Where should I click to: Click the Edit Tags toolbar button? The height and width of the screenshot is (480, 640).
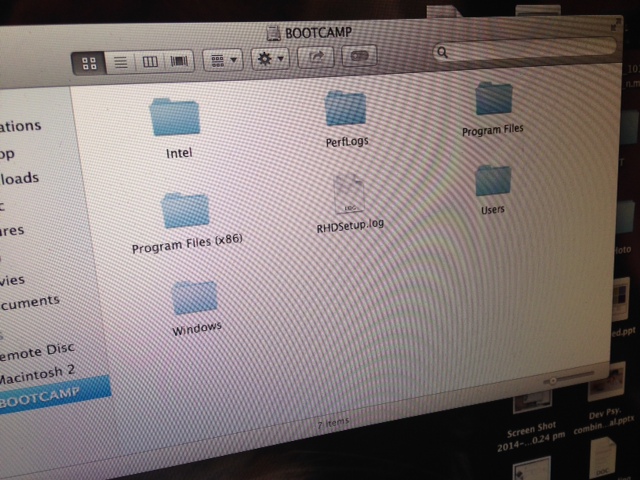359,56
